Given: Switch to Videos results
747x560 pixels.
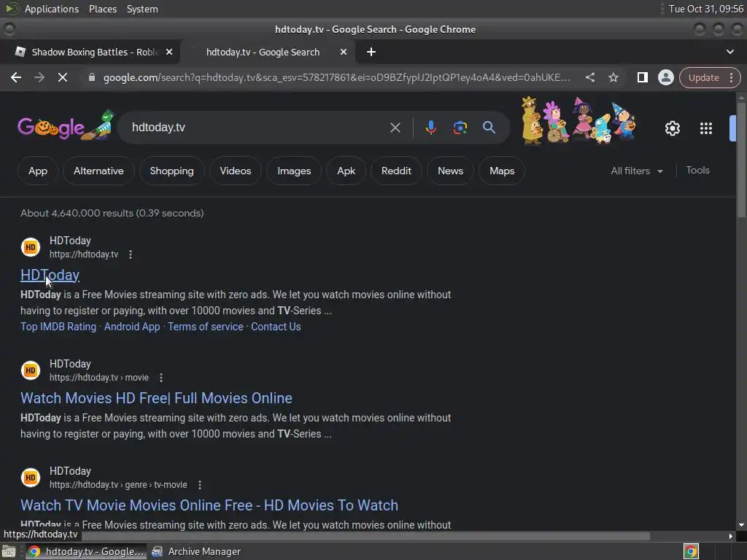Looking at the screenshot, I should (x=236, y=171).
